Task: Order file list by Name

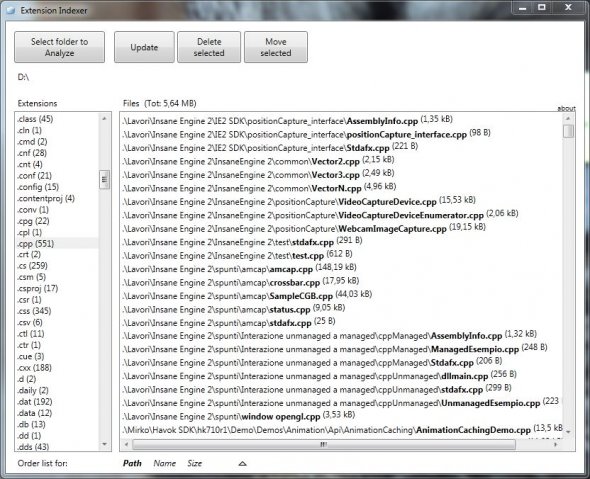Action: pos(164,463)
